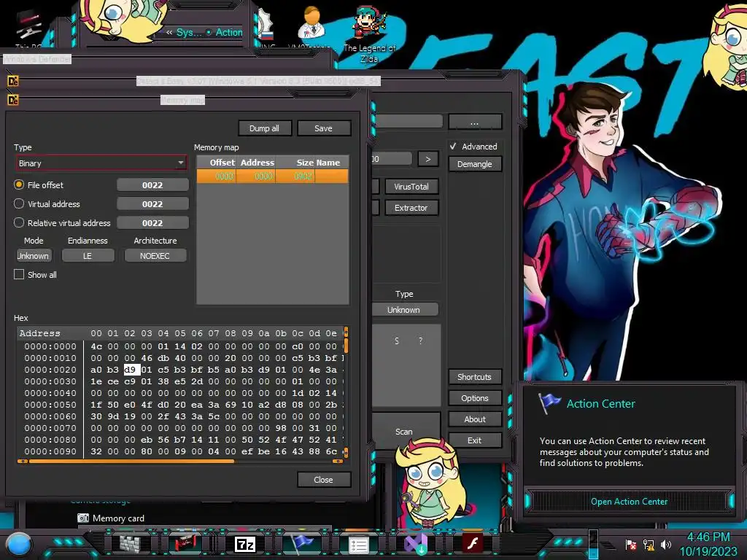The height and width of the screenshot is (560, 747).
Task: Select the File offset radio button
Action: pos(19,184)
